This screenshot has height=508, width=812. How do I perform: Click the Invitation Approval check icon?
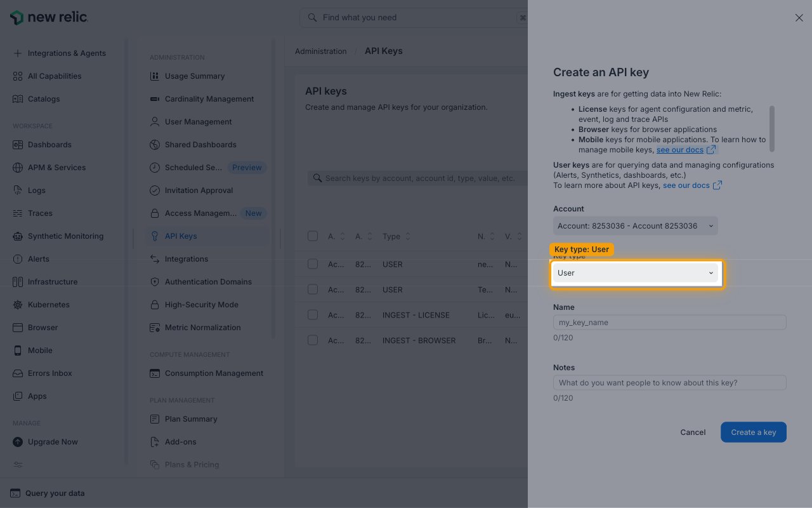pos(155,190)
